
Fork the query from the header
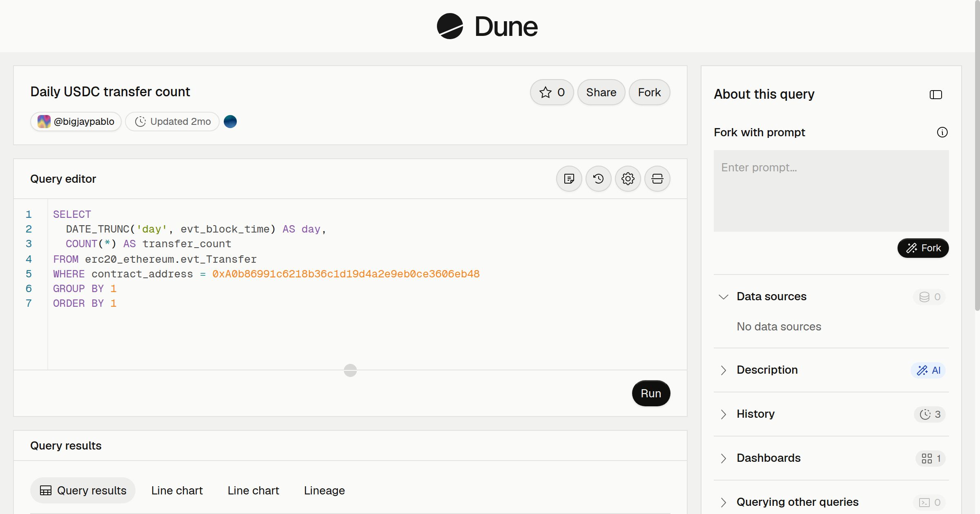point(649,92)
